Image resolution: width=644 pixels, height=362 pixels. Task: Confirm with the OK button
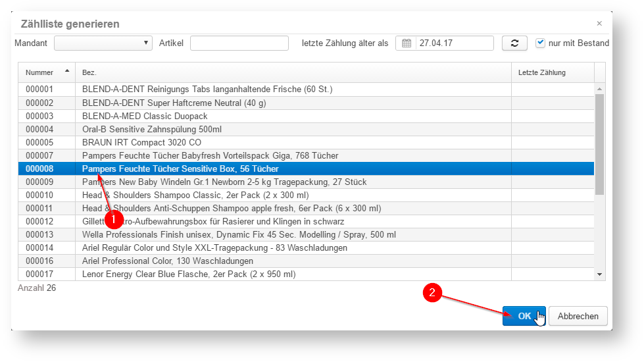coord(524,316)
